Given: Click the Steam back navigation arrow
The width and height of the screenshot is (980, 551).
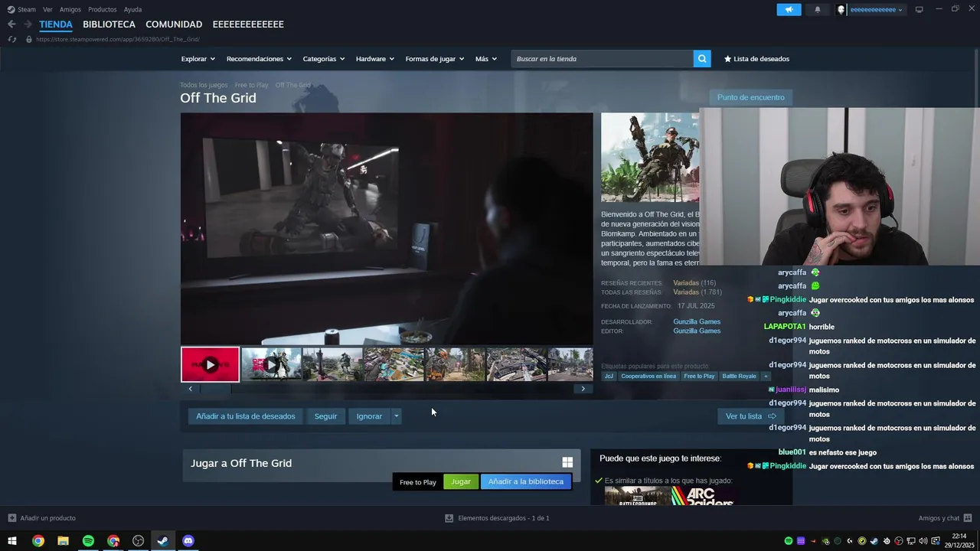Looking at the screenshot, I should (11, 24).
